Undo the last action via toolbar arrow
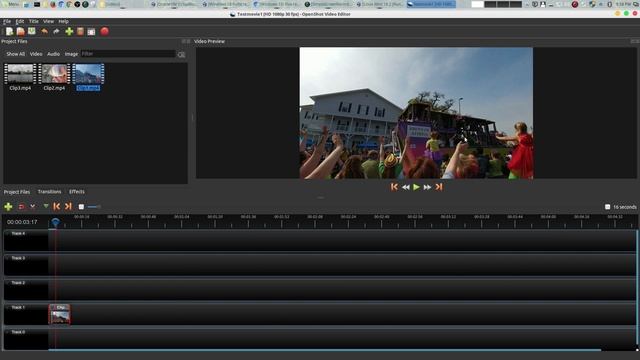640x360 pixels. point(44,31)
